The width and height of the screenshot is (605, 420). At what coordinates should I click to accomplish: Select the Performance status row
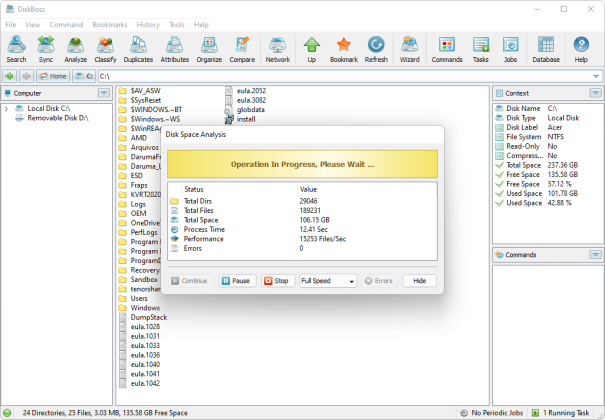[x=302, y=239]
